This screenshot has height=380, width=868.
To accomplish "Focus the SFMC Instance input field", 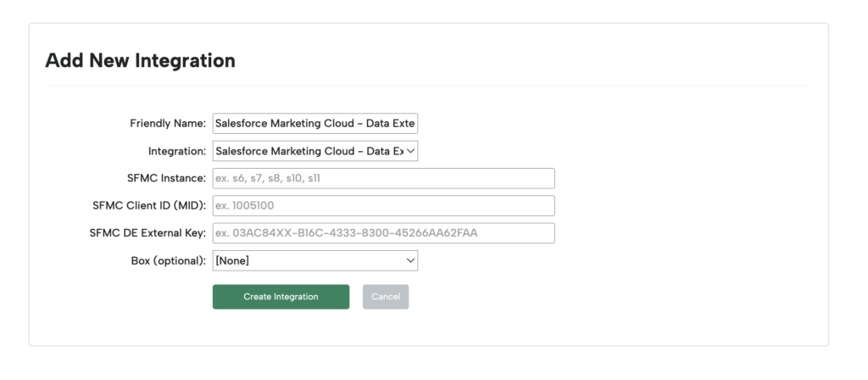I will pos(384,178).
